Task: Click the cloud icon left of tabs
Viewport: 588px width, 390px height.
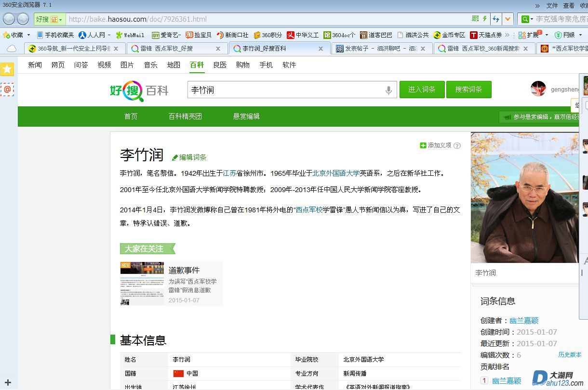Action: pos(12,49)
